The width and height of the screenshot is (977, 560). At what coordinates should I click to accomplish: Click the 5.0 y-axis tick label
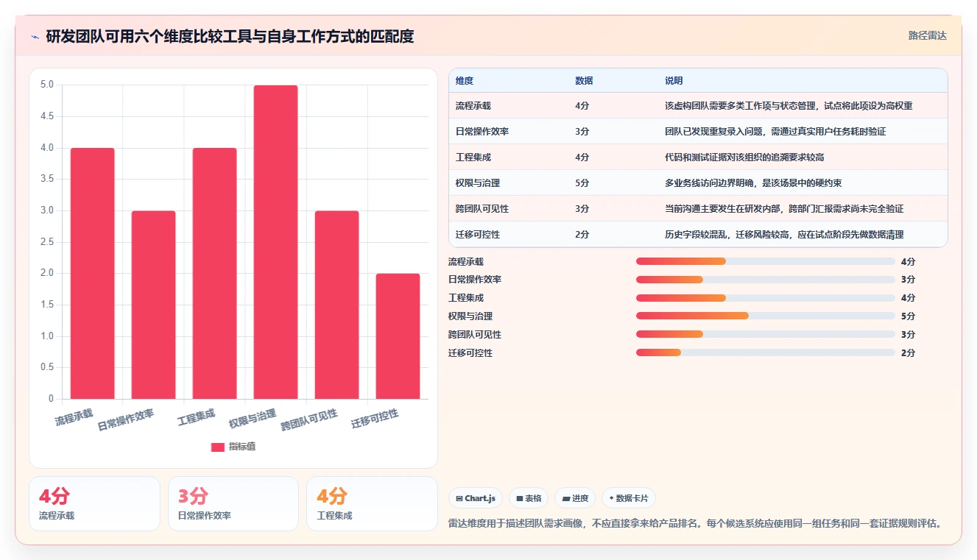click(x=46, y=85)
